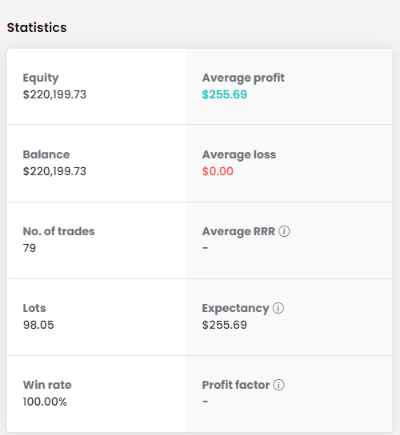Viewport: 400px width, 435px height.
Task: Click the Equity label
Action: pyautogui.click(x=41, y=78)
